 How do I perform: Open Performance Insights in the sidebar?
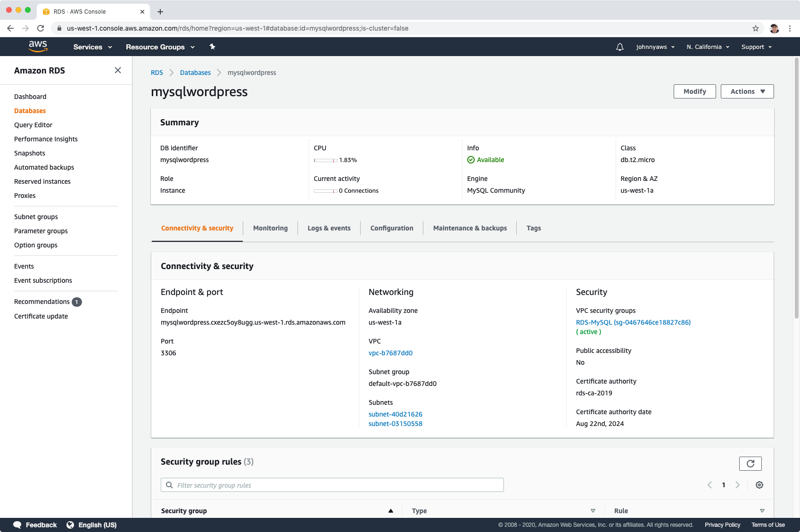[46, 139]
